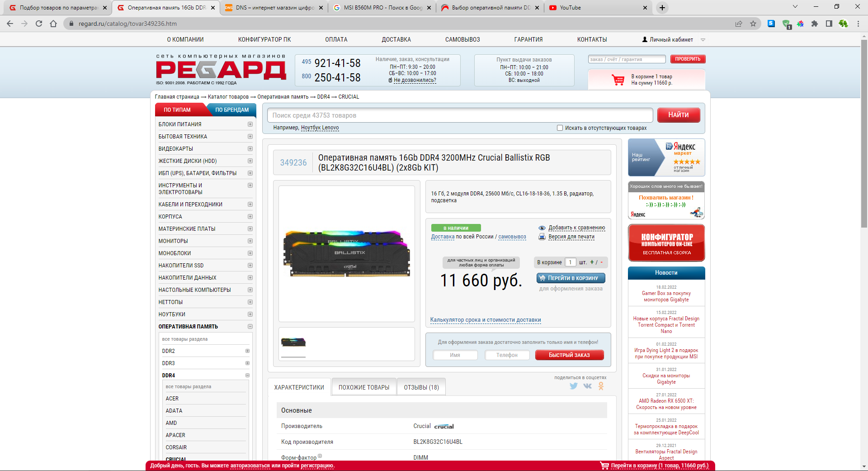Screen dimensions: 868x471
Task: Open the Extensions puzzle icon
Action: (x=815, y=24)
